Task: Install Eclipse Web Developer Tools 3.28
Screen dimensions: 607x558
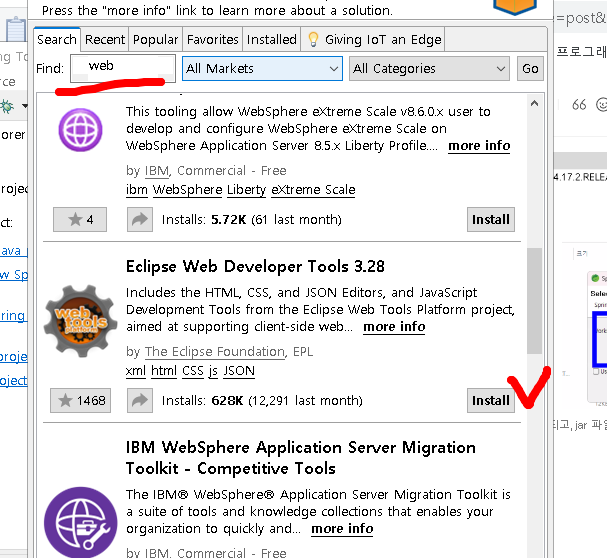Action: [490, 400]
